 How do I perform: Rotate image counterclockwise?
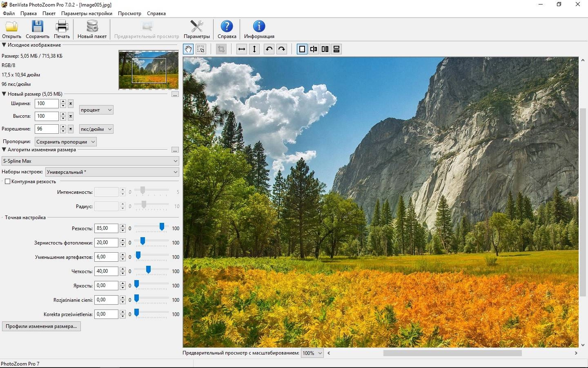(x=269, y=49)
